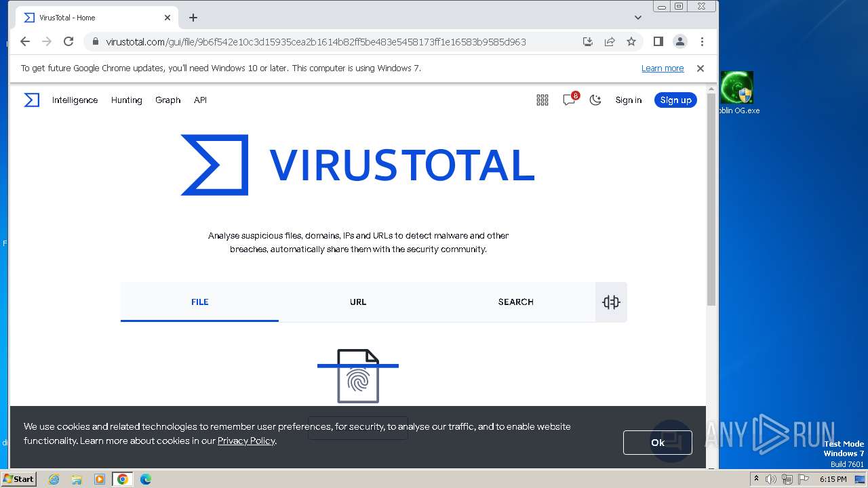Go back using browser back arrow
The height and width of the screenshot is (488, 868).
point(25,41)
